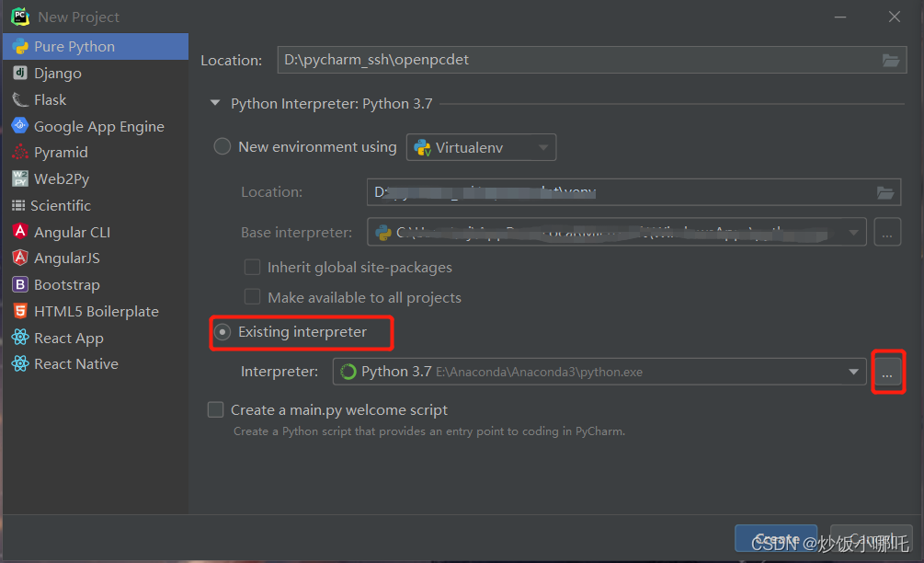Select the Django project type
The height and width of the screenshot is (563, 924).
click(x=96, y=73)
